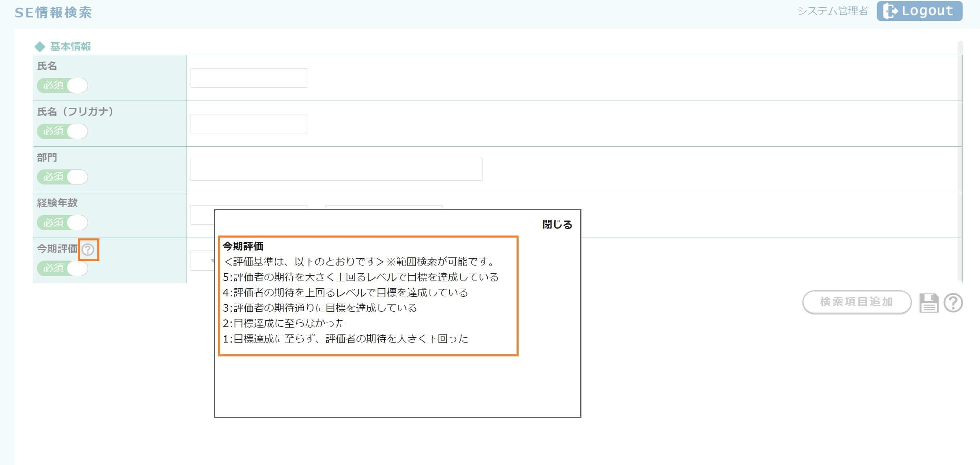Switch 必須 toggle under 今期評価
980x465 pixels.
(x=62, y=268)
